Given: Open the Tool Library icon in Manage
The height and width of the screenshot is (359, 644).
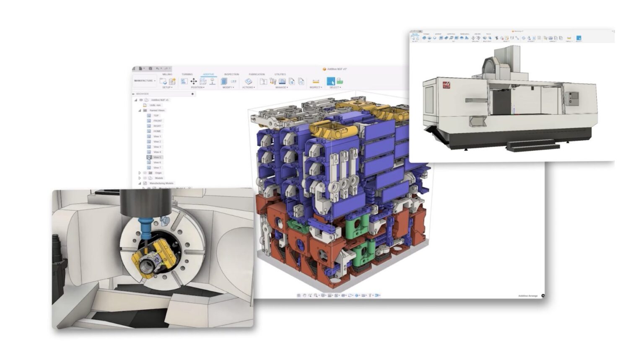Looking at the screenshot, I should point(263,81).
